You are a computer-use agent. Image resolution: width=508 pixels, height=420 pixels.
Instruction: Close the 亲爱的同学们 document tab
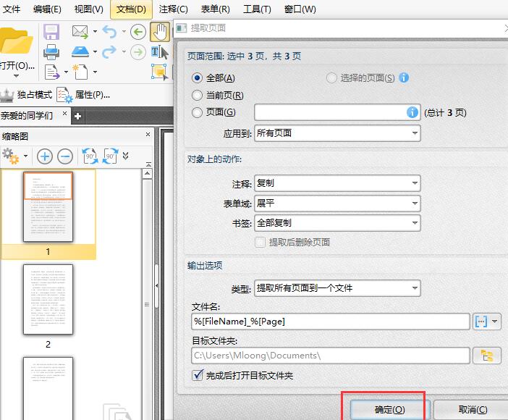tap(65, 113)
